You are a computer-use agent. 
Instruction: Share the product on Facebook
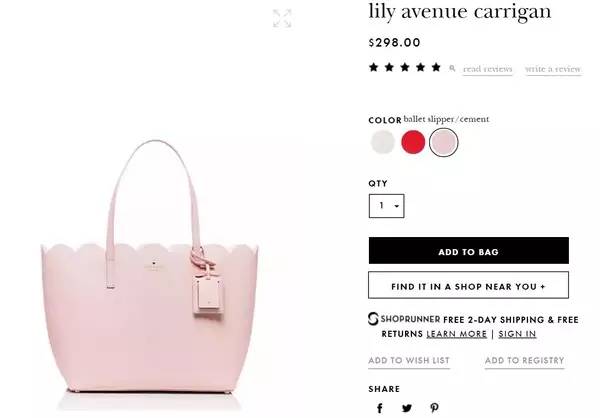[380, 408]
